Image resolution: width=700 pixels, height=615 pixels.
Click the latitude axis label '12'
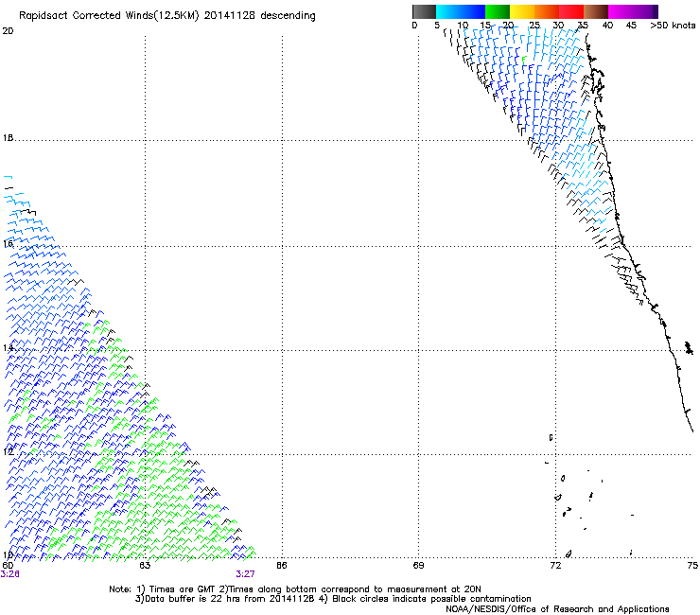pos(8,451)
